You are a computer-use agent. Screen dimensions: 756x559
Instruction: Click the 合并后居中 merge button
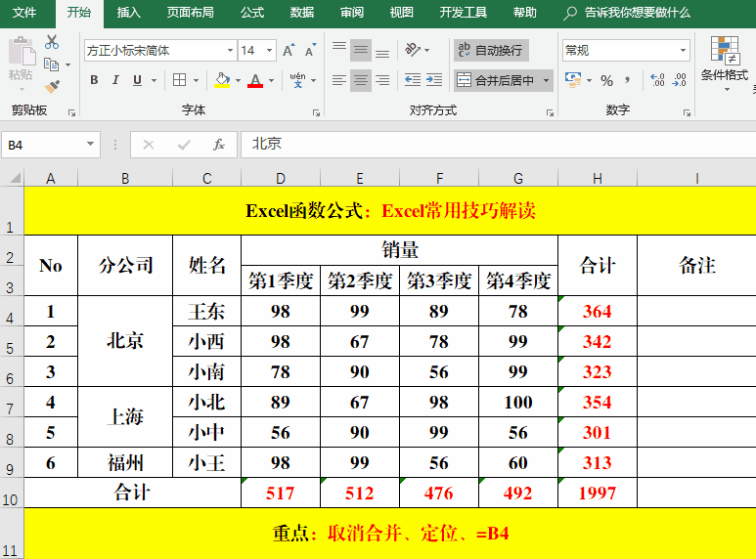click(x=496, y=80)
